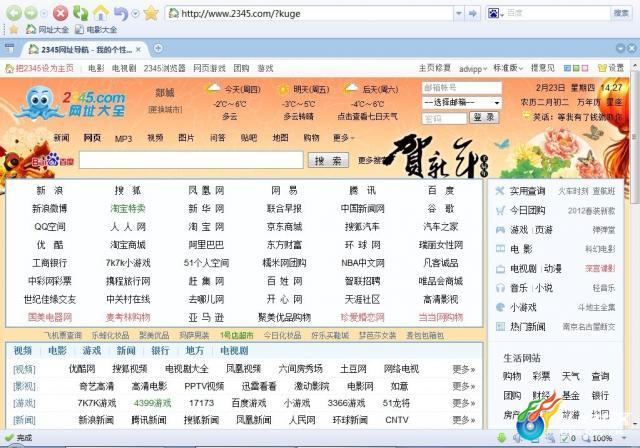Click the 实用查询 tools icon
The image size is (640, 448).
click(x=500, y=191)
